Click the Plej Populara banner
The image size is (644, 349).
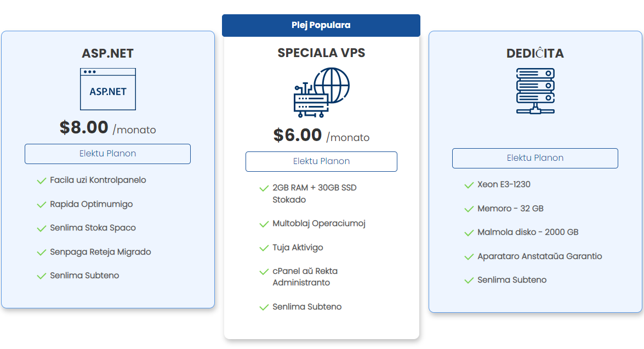(x=321, y=25)
